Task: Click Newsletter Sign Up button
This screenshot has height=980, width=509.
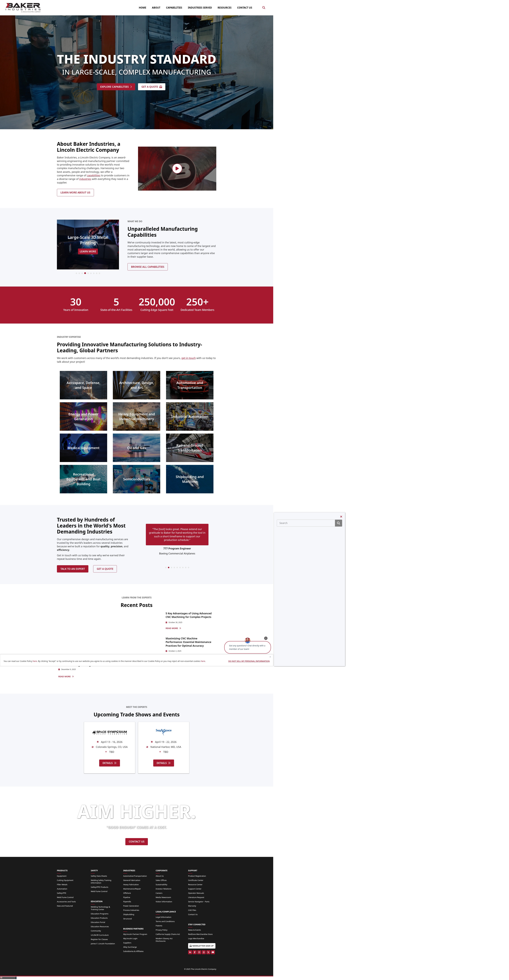Action: coord(202,946)
